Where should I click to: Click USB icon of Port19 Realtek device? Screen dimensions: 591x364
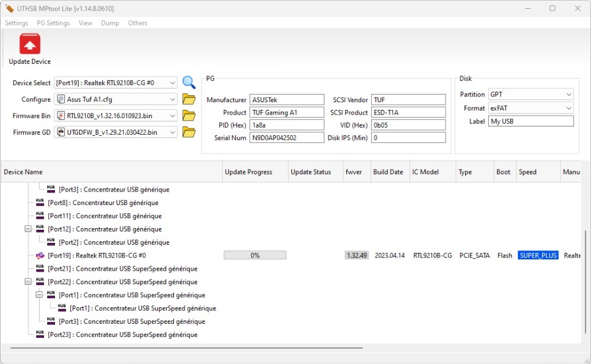click(40, 255)
